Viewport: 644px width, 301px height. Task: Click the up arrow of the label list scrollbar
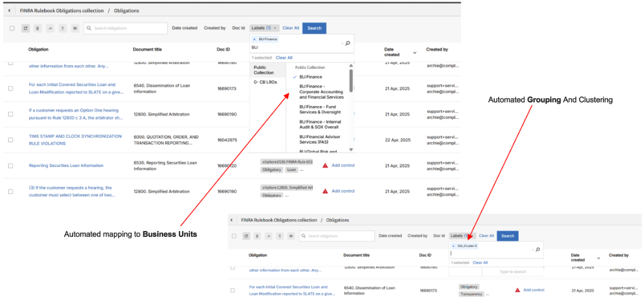tap(351, 65)
